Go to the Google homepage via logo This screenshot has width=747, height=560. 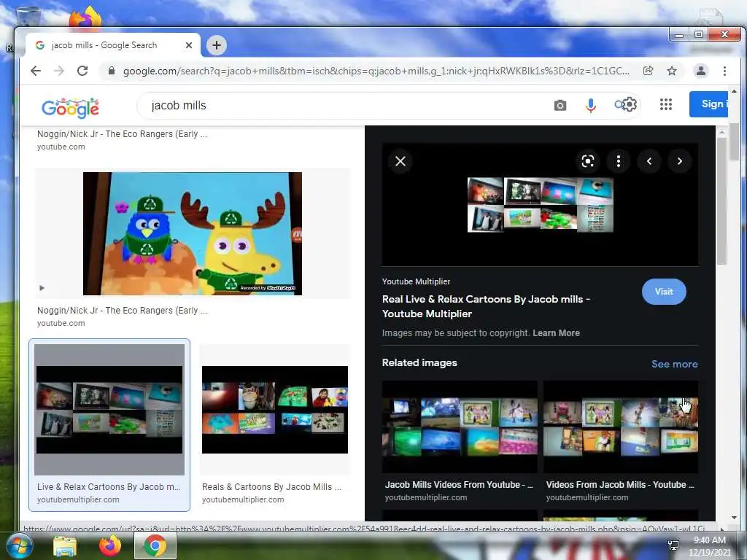[x=70, y=108]
